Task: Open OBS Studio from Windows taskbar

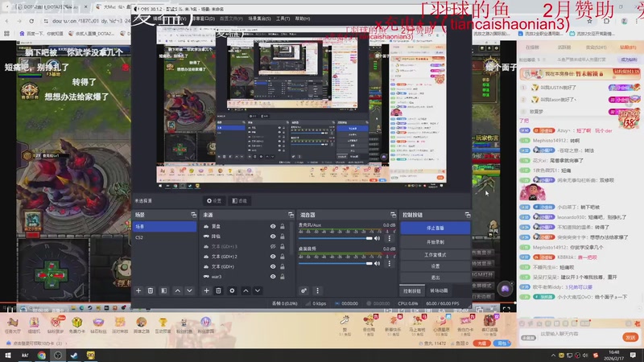Action: [x=58, y=356]
